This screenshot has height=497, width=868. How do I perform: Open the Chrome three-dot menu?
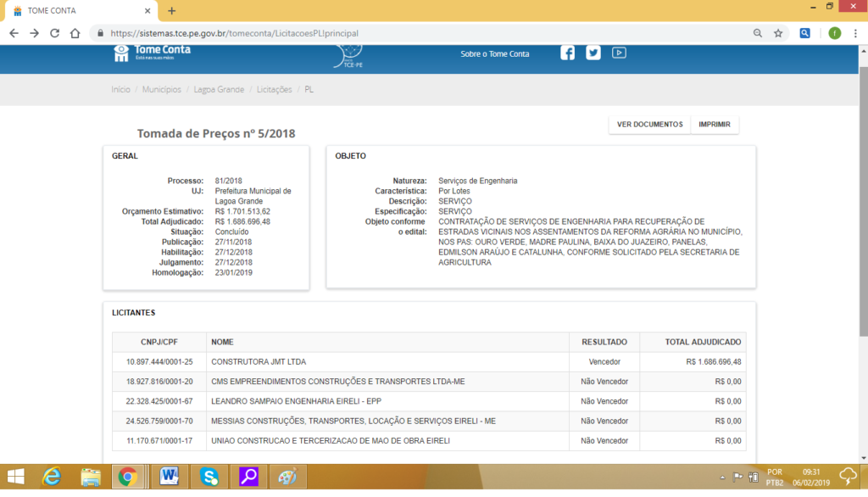click(x=854, y=33)
